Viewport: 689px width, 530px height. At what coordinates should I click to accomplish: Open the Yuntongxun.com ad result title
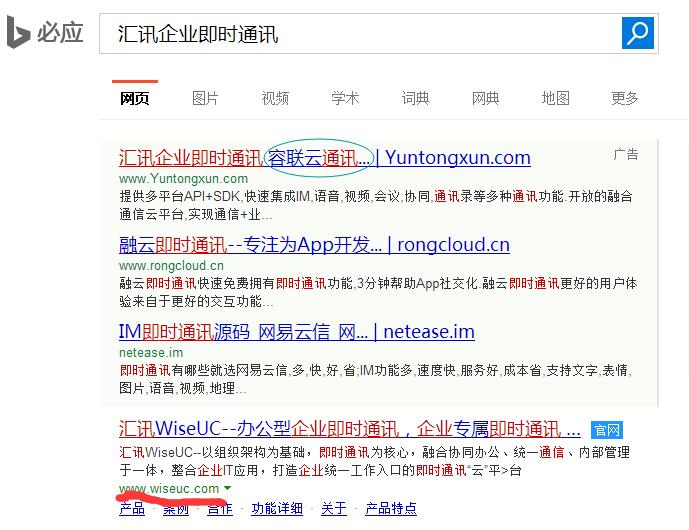(325, 158)
